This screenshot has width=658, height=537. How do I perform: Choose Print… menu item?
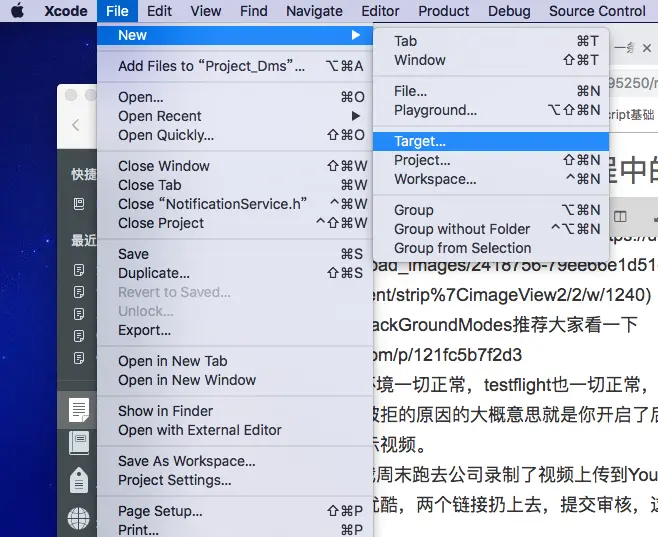[x=235, y=529]
